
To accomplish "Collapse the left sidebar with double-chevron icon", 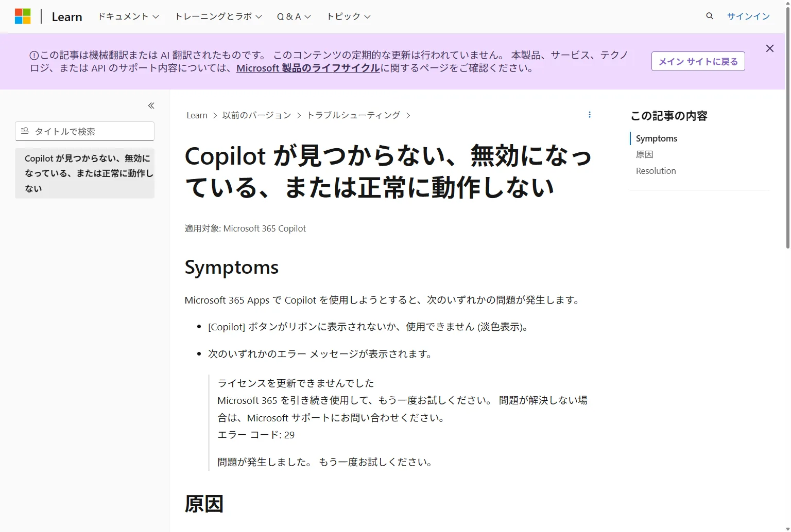I will point(151,105).
